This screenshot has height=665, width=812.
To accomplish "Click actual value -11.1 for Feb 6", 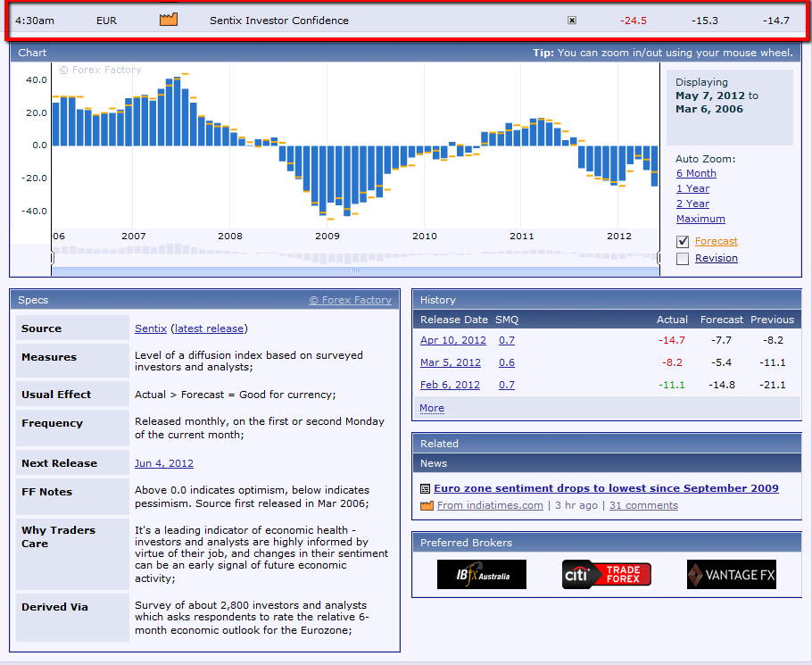I will coord(672,385).
